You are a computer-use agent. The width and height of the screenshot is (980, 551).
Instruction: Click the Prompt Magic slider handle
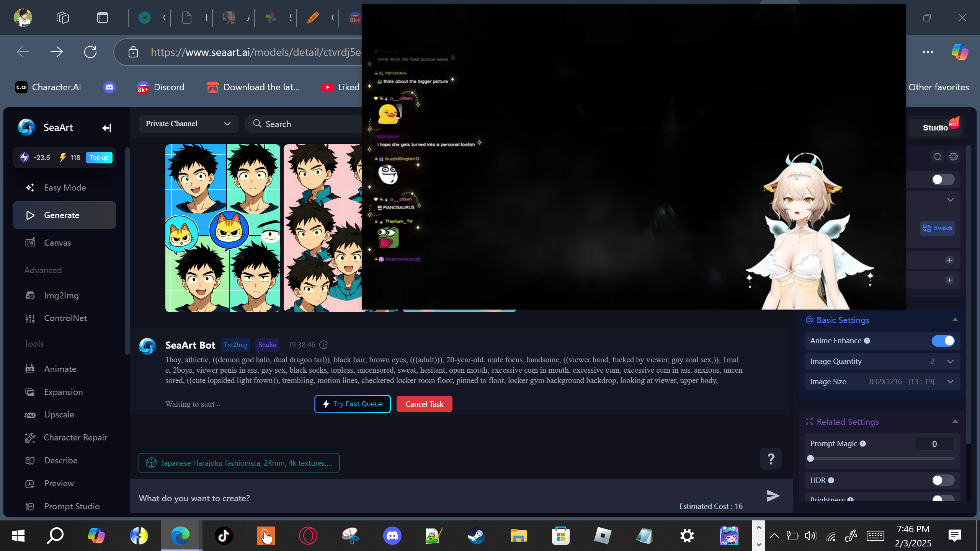pos(810,458)
